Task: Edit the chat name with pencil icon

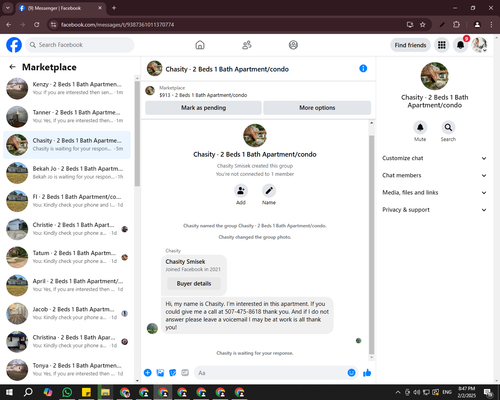Action: point(269,191)
